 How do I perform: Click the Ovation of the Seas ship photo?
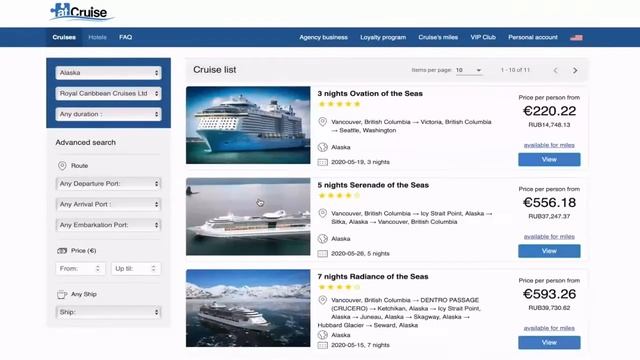[x=248, y=125]
